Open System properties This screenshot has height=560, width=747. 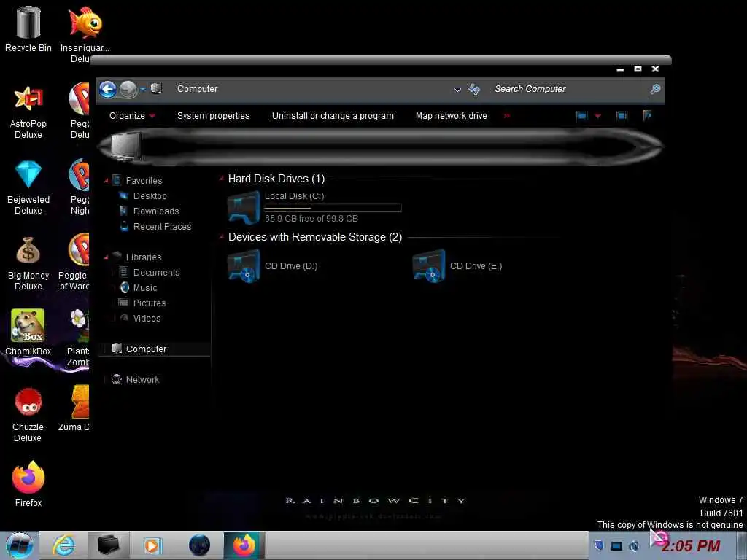(214, 116)
